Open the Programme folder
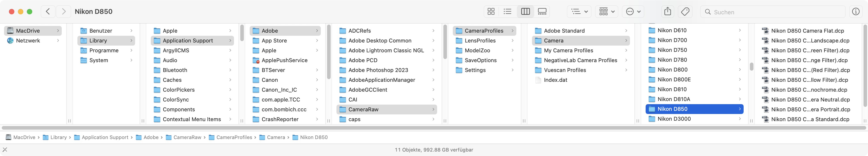868x156 pixels. 106,50
